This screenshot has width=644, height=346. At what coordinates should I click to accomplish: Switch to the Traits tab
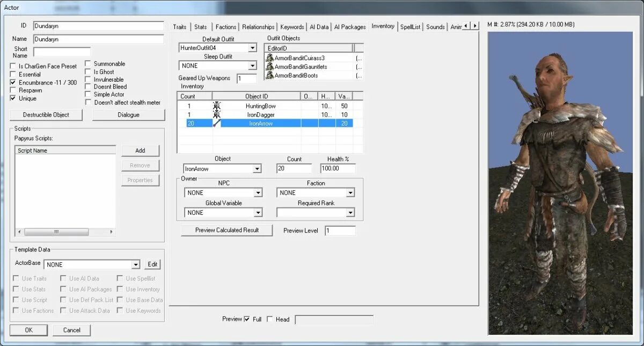(x=180, y=27)
